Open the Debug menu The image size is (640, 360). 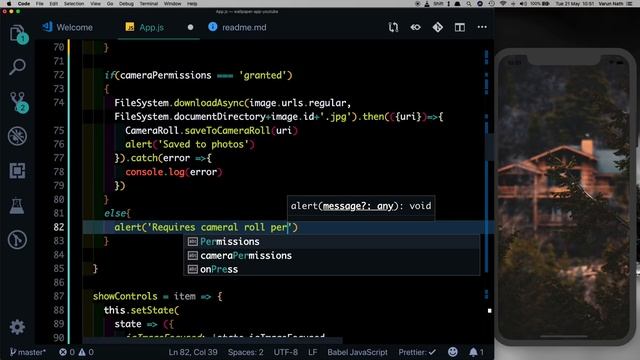coord(126,4)
